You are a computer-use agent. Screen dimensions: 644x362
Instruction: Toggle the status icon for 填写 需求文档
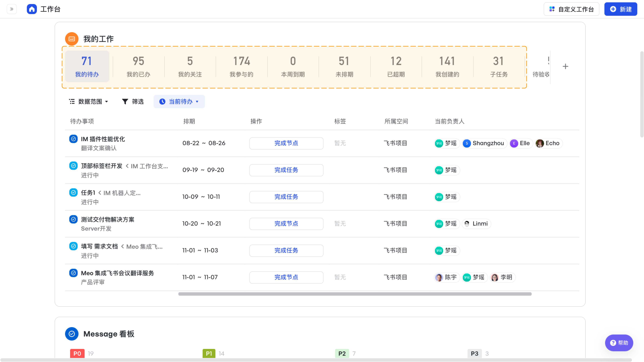[73, 246]
